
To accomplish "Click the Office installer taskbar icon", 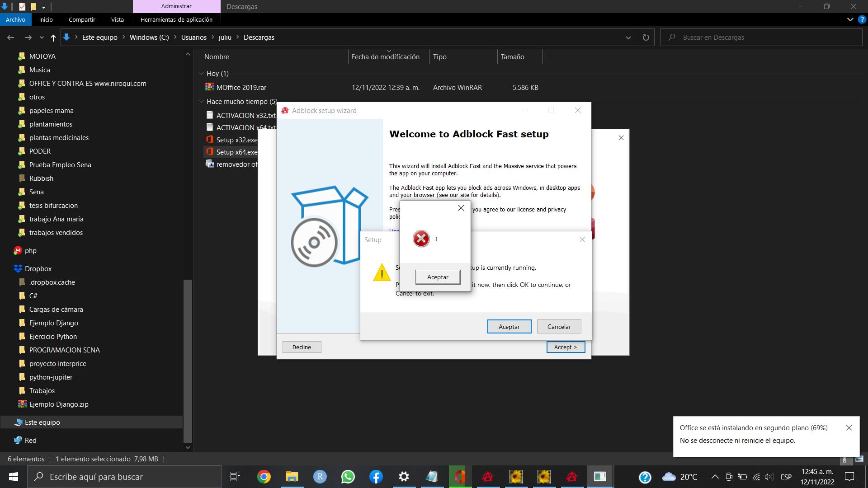I will click(460, 477).
